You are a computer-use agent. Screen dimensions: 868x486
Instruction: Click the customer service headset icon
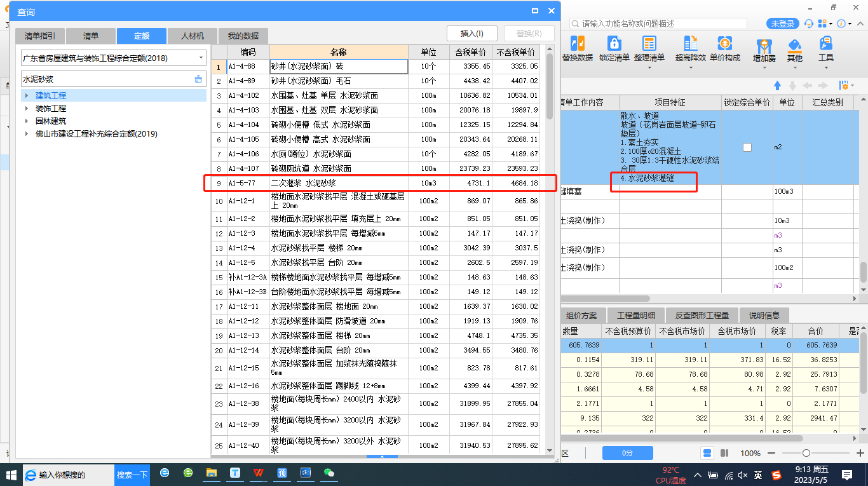809,24
